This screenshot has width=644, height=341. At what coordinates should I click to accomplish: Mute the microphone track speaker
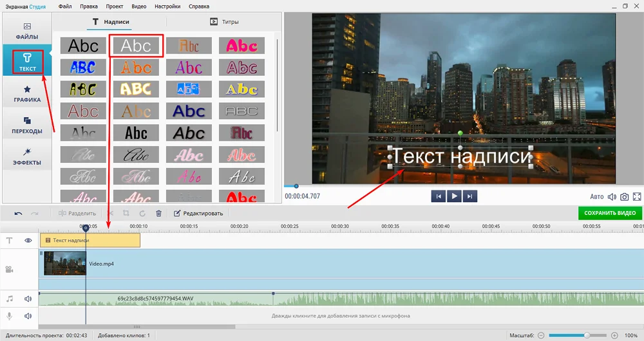pos(28,316)
